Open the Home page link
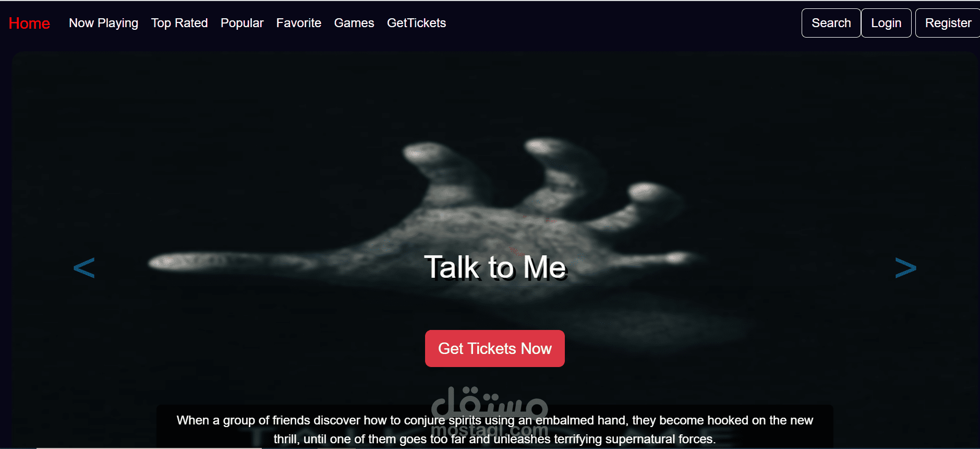The image size is (980, 449). [x=29, y=23]
